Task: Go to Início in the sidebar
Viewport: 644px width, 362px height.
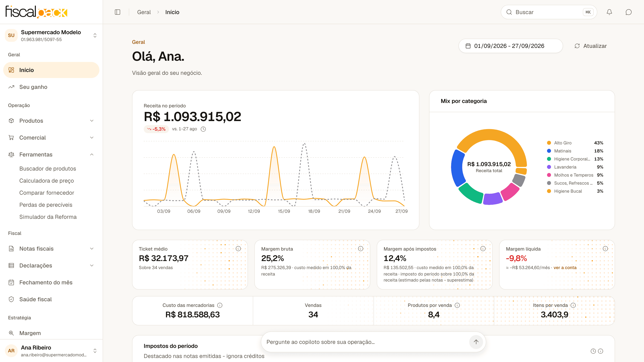Action: 51,70
